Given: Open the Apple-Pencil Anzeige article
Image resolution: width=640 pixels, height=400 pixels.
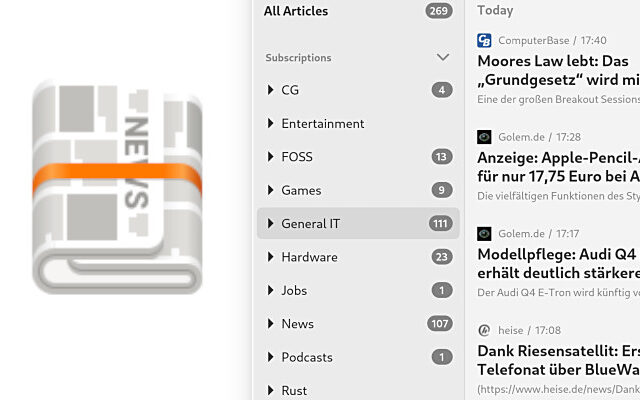Looking at the screenshot, I should click(x=557, y=167).
